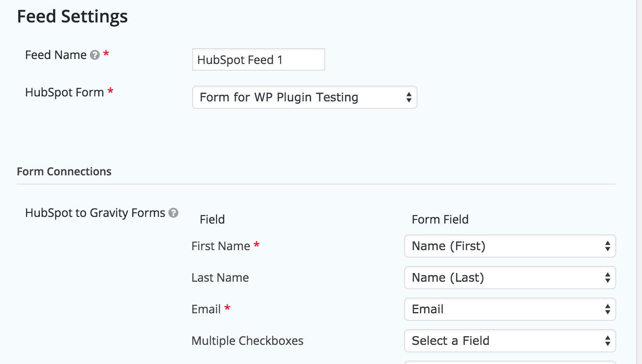This screenshot has width=642, height=364.
Task: Click the Form Field column header
Action: coord(440,219)
